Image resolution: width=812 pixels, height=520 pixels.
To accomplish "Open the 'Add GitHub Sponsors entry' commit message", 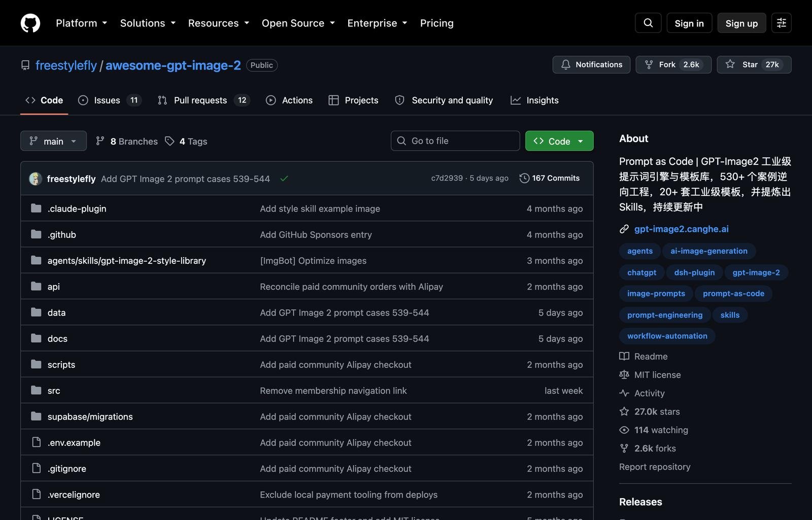I will [x=316, y=235].
